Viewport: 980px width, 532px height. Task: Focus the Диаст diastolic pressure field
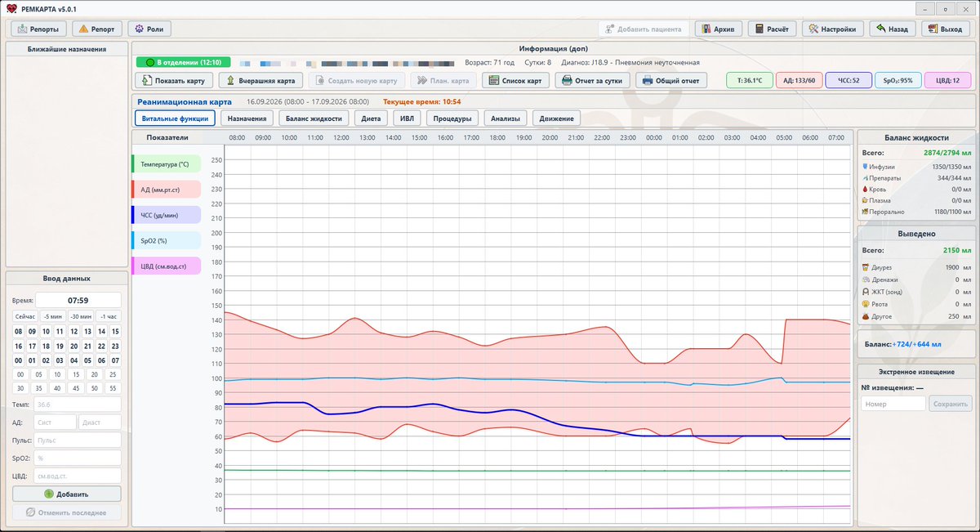tap(100, 422)
